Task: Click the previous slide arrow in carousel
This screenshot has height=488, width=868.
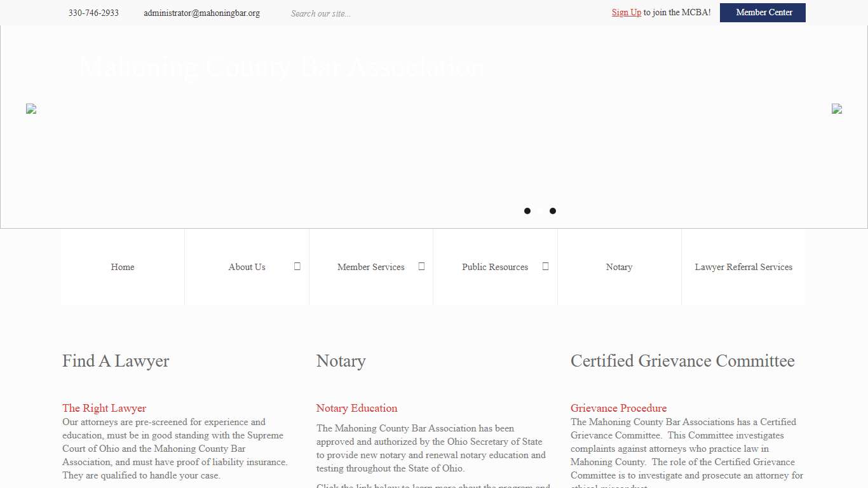Action: pos(31,109)
